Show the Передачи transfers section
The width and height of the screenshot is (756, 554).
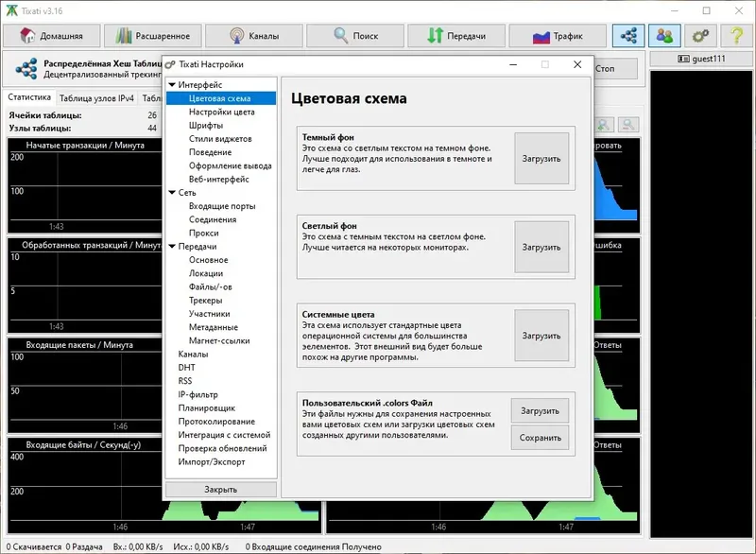point(456,36)
